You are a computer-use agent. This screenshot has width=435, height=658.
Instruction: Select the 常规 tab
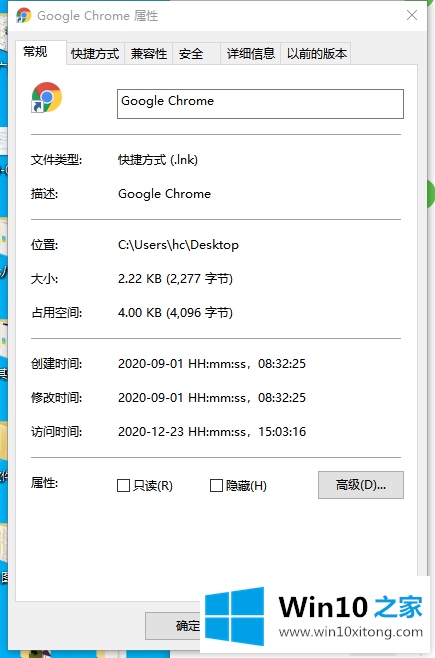point(40,52)
